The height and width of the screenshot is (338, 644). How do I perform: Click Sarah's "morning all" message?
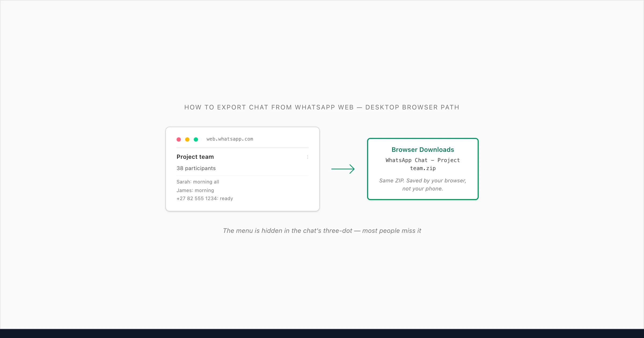pos(198,182)
